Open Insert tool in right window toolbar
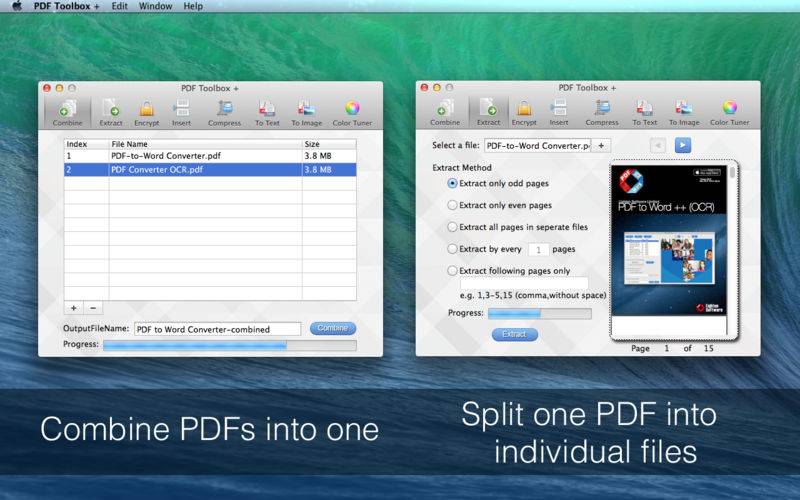The width and height of the screenshot is (800, 500). [x=559, y=112]
